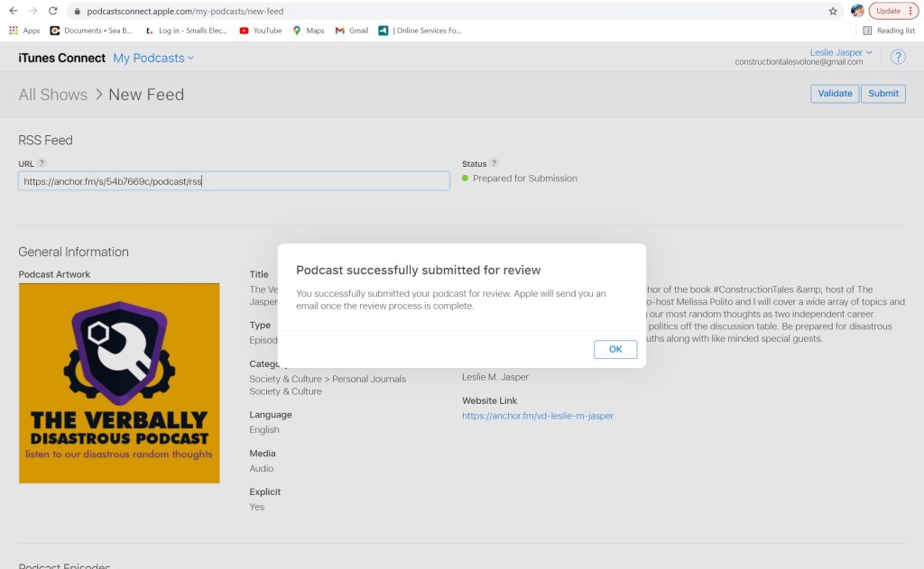The width and height of the screenshot is (924, 569).
Task: Go to All Shows breadcrumb
Action: pos(52,95)
